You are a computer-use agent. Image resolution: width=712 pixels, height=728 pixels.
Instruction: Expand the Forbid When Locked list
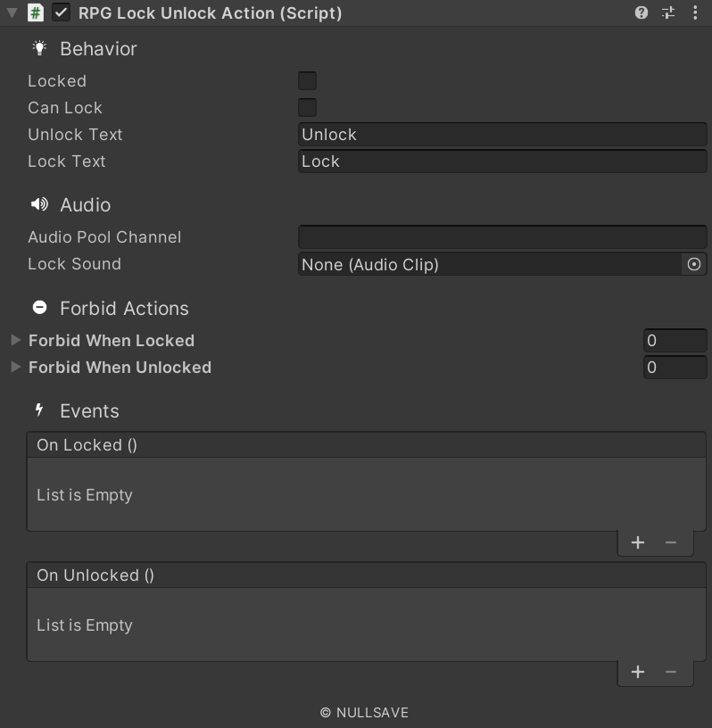pos(13,340)
